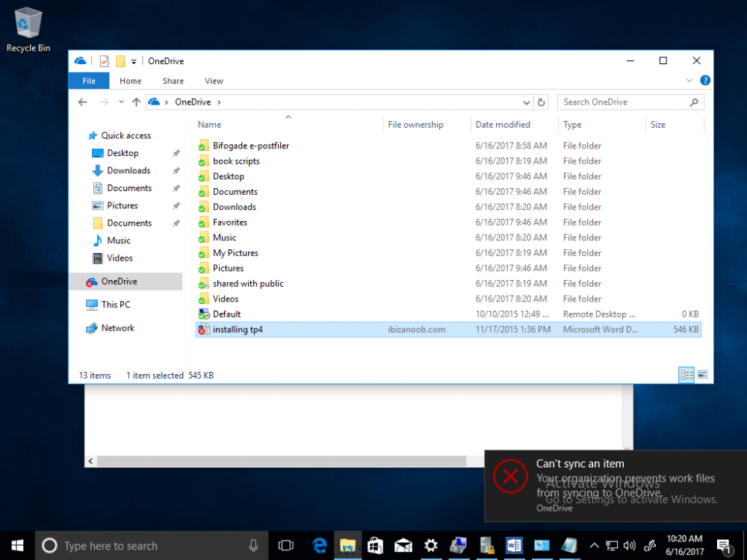Sort by the Type column header
747x560 pixels.
[602, 124]
